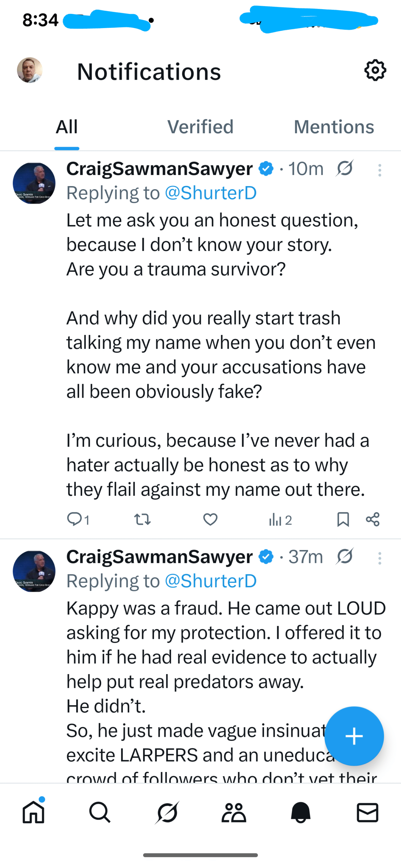Expand more options on the 10m tweet
Viewport: 401px width, 868px height.
380,170
